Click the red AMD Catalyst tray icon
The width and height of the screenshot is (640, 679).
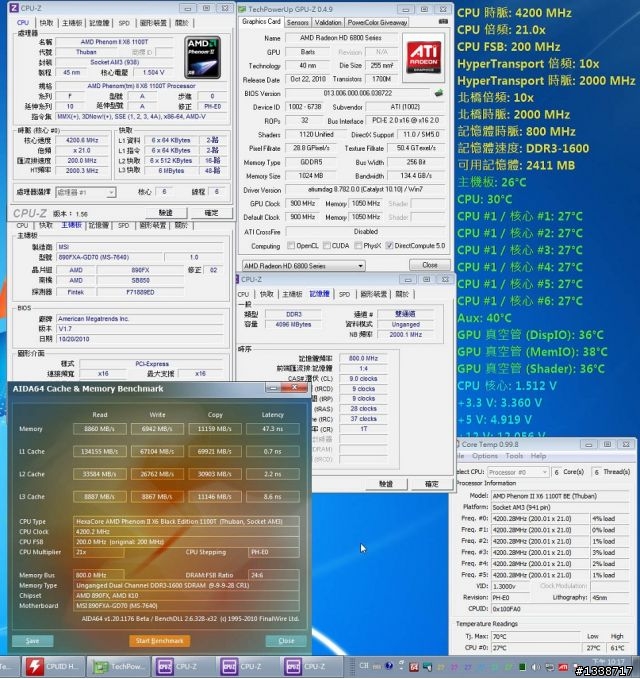[x=563, y=667]
